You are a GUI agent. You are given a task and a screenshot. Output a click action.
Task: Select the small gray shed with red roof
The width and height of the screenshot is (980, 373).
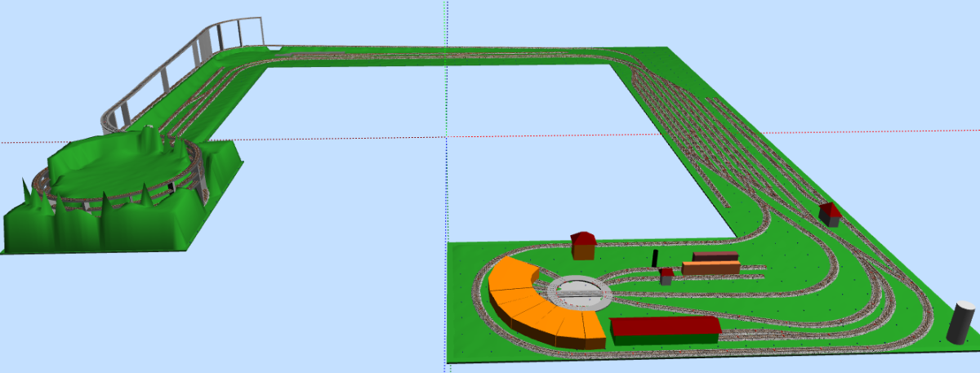coord(666,276)
